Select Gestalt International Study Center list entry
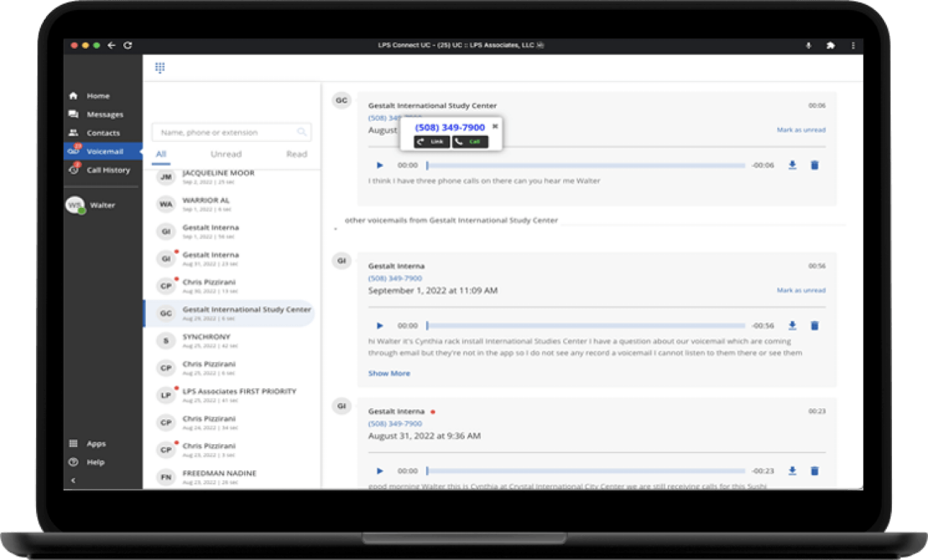 (x=230, y=313)
